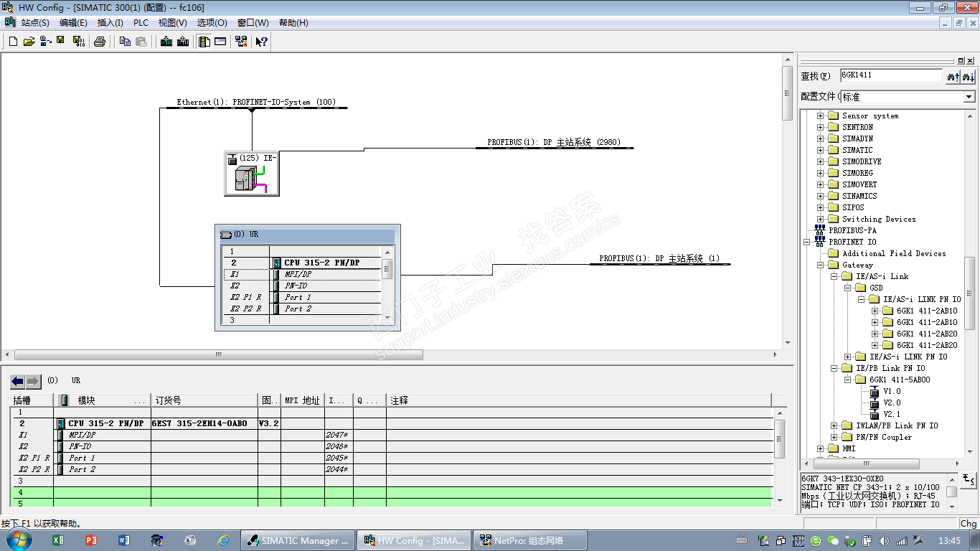The width and height of the screenshot is (980, 551).
Task: Click the forward navigation arrow
Action: point(33,381)
